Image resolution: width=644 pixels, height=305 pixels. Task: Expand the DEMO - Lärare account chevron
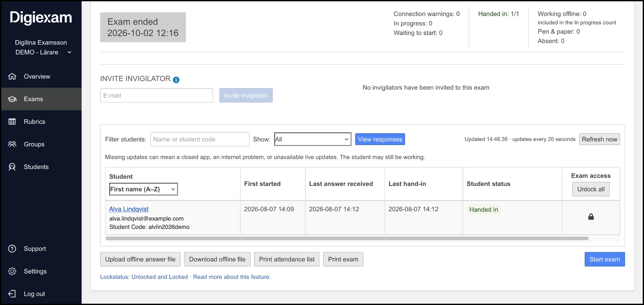point(69,52)
